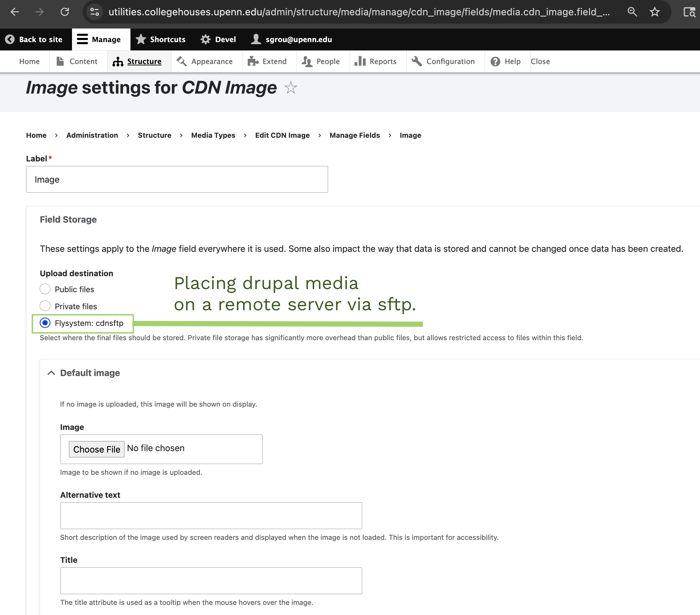Open the Help menu item text
The height and width of the screenshot is (615, 700).
pos(513,61)
